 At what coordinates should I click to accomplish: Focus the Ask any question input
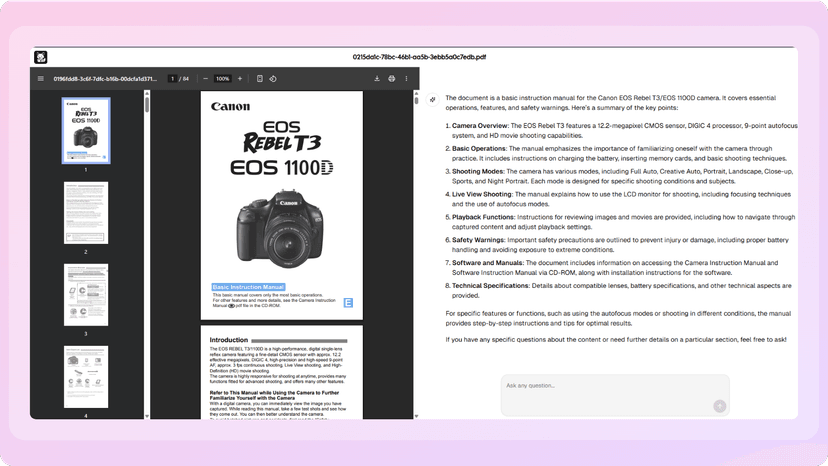615,395
